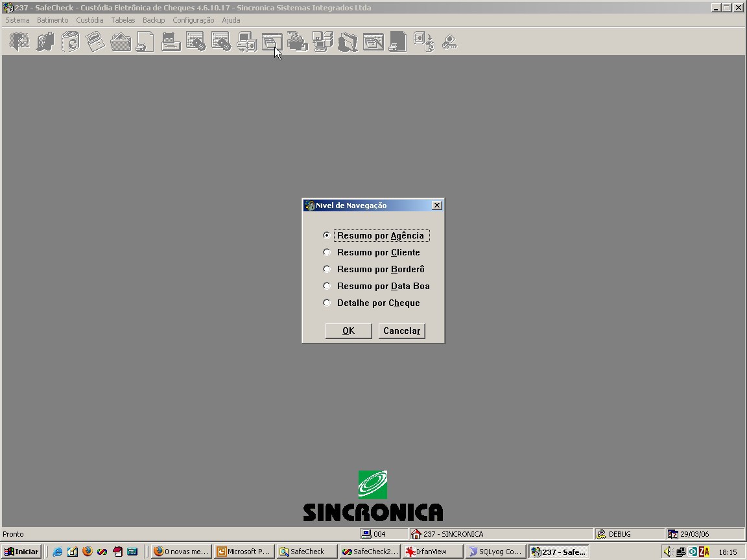Open the Tabelas menu

(123, 20)
